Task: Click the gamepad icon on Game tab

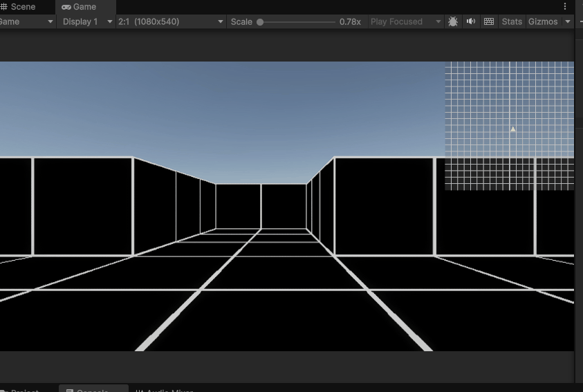Action: [66, 7]
